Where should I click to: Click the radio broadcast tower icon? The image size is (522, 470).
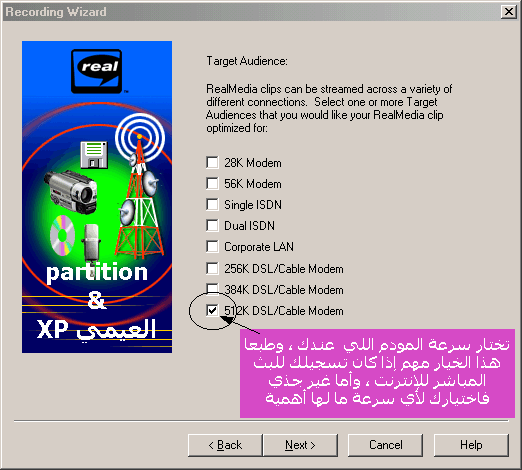pos(140,200)
